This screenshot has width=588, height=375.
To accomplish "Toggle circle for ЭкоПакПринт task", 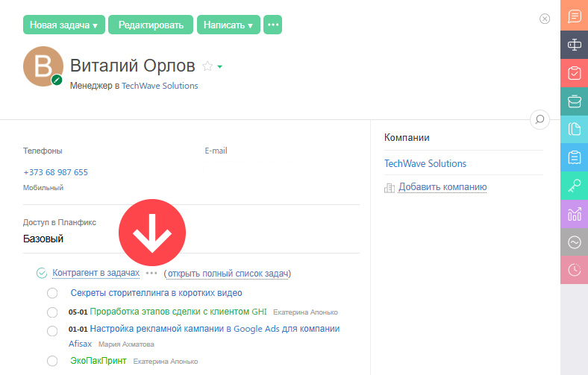I will 52,361.
